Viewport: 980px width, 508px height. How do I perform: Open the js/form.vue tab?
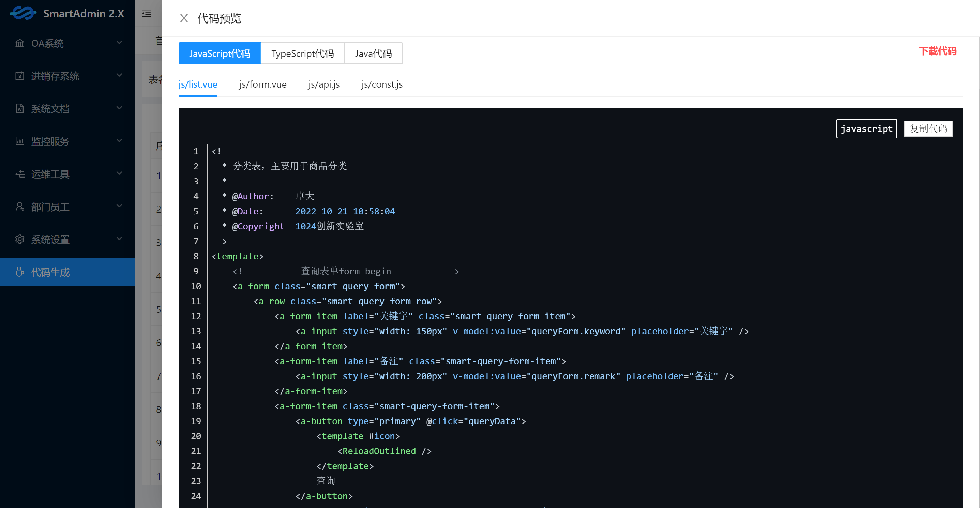coord(262,84)
